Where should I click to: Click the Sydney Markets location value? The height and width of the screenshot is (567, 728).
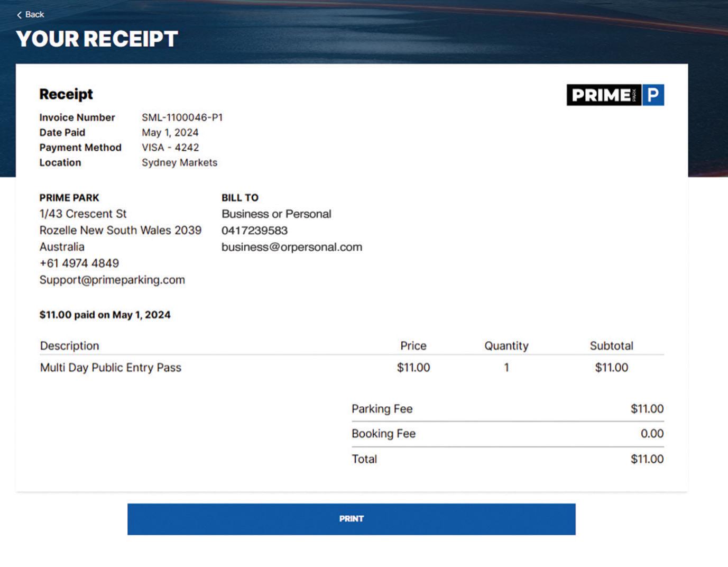coord(179,162)
